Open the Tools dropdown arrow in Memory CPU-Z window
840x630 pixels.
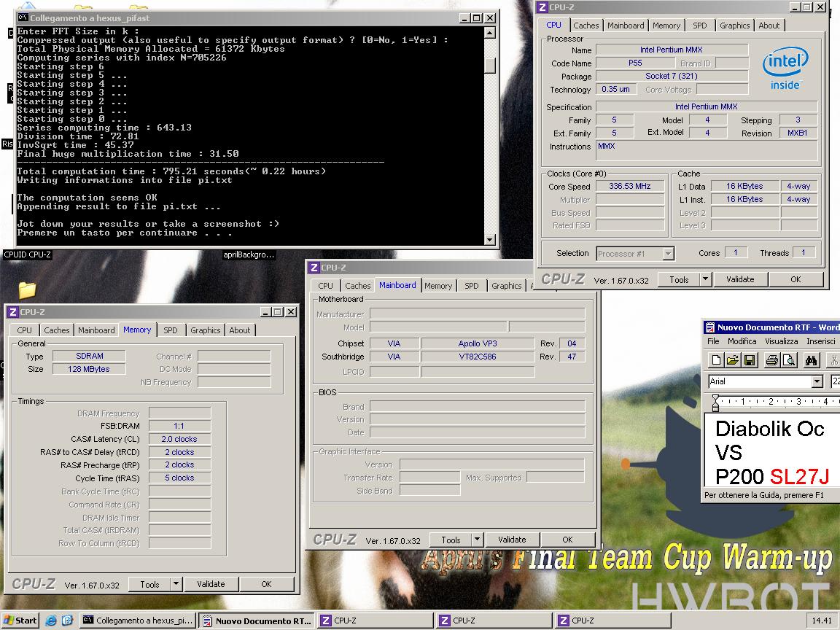click(176, 584)
